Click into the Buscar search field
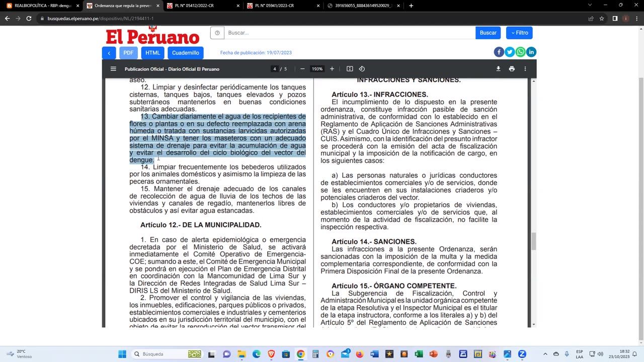Screen dimensions: 644x362 (350, 33)
